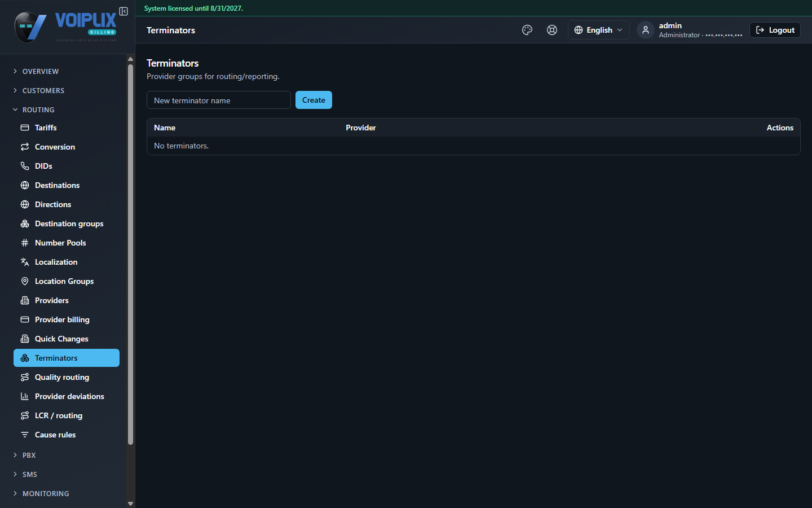Expand the SMS section
The image size is (812, 508).
[29, 474]
